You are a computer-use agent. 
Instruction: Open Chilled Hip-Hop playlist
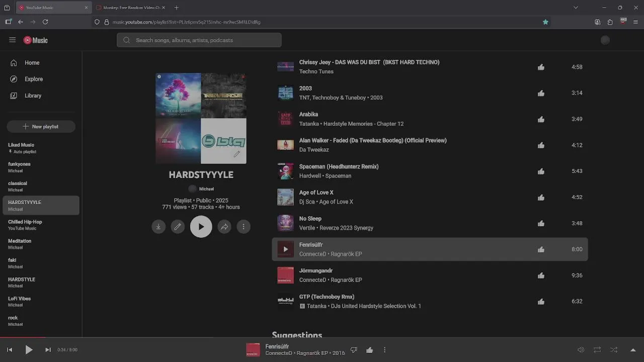[41, 225]
